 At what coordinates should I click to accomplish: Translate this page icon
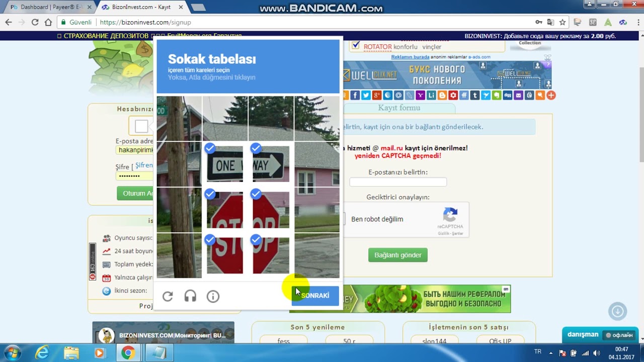(x=550, y=22)
